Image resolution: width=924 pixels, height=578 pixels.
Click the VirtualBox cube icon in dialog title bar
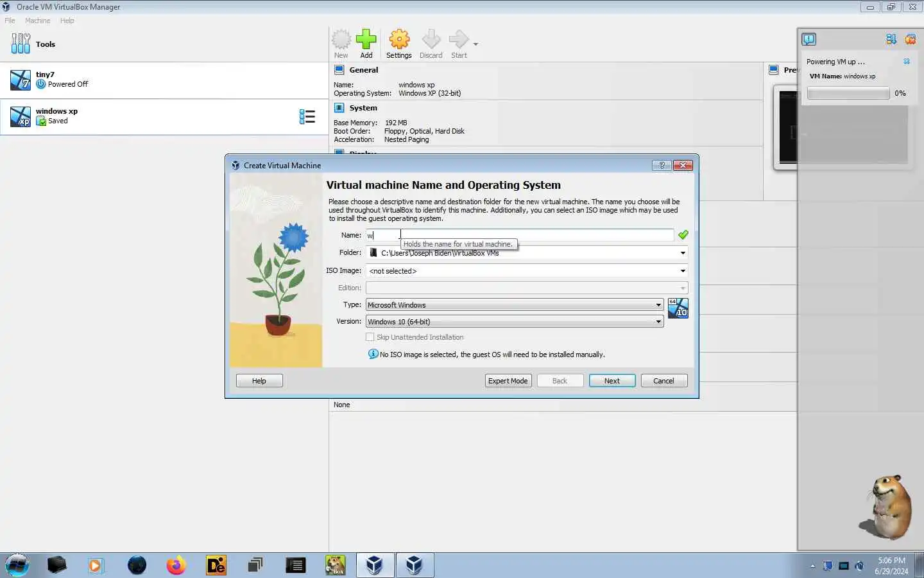235,165
